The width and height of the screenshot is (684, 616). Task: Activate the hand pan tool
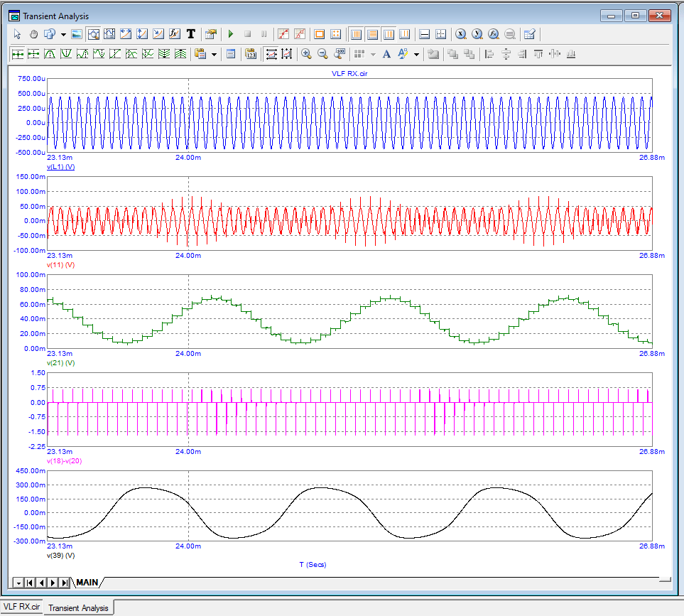(33, 34)
